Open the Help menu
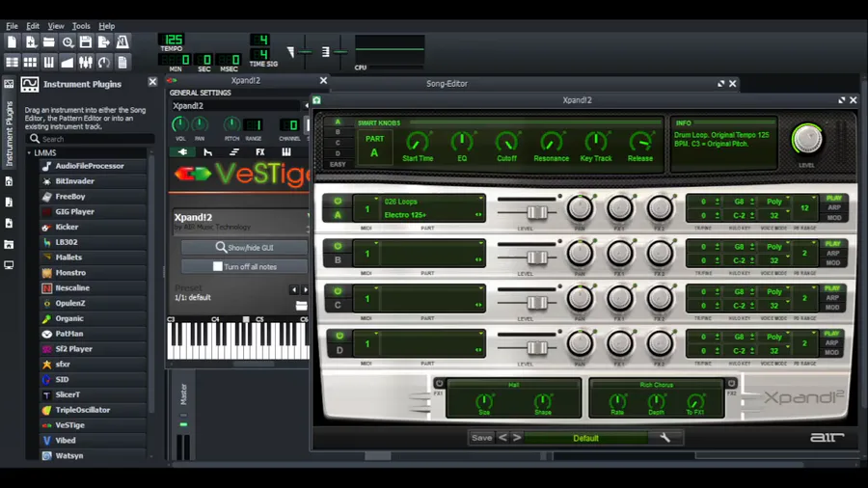This screenshot has height=488, width=868. click(x=107, y=26)
